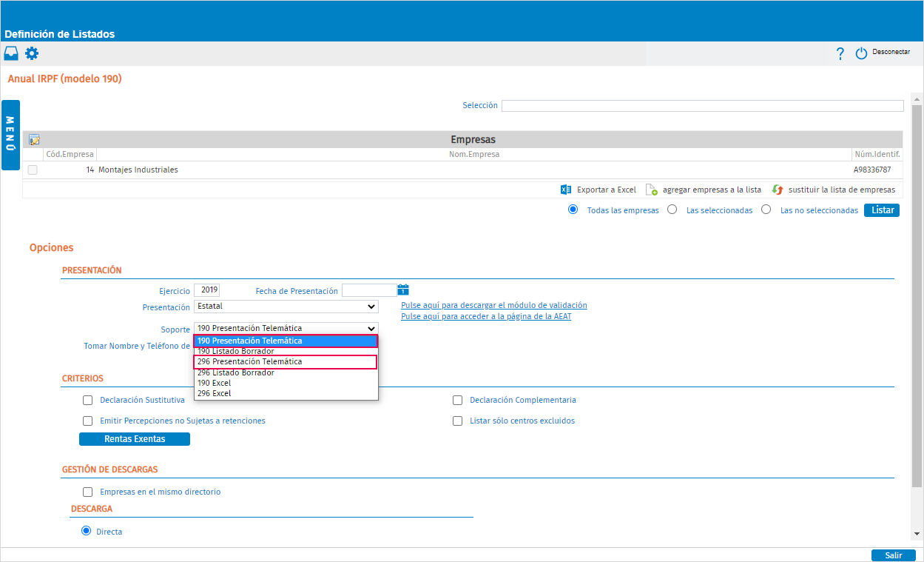Image resolution: width=924 pixels, height=562 pixels.
Task: Select Todas las empresas radio button
Action: [x=573, y=210]
